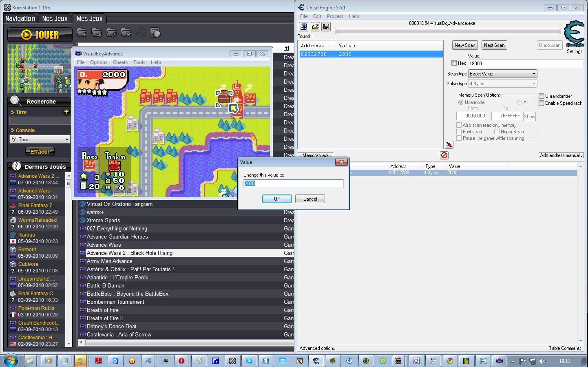This screenshot has height=367, width=588.
Task: Toggle the Fast scan checkbox
Action: tap(459, 132)
